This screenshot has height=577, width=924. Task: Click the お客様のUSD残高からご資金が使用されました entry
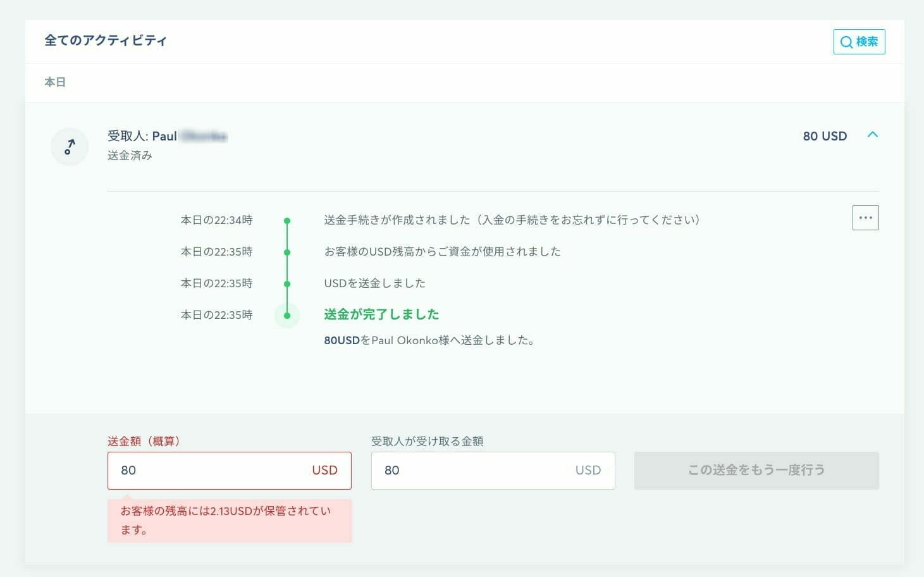(x=443, y=252)
